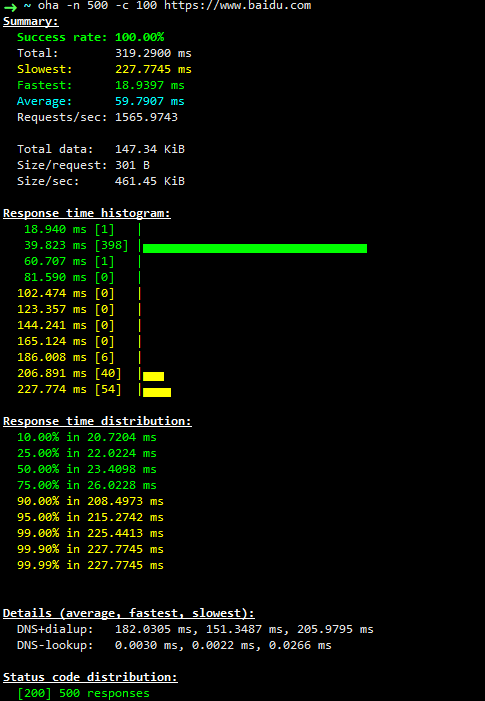Select Response time histogram heading
Image resolution: width=485 pixels, height=701 pixels.
coord(87,213)
